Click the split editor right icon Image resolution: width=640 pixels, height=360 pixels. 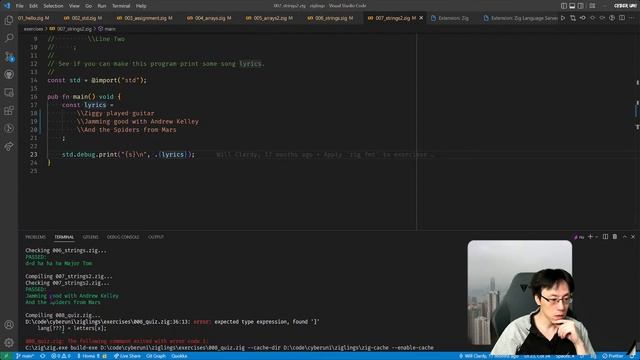click(x=622, y=18)
